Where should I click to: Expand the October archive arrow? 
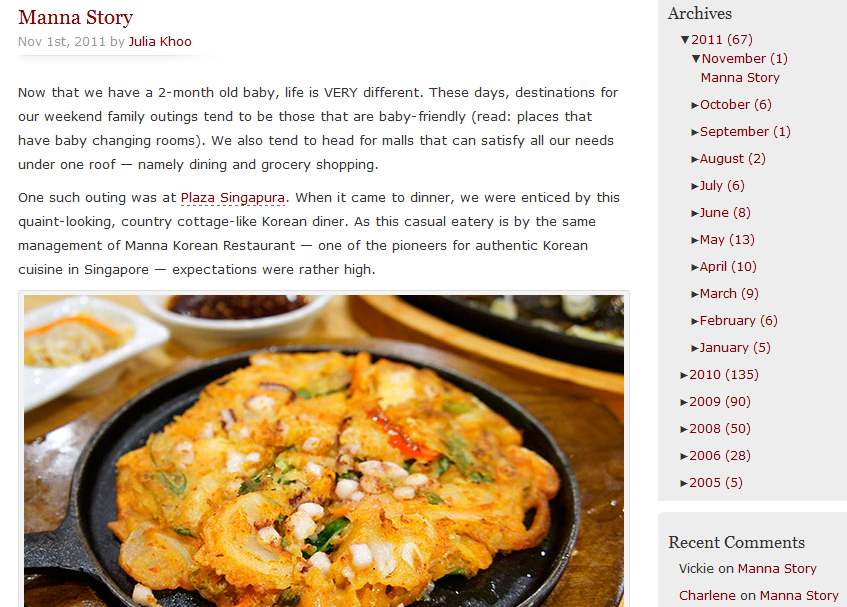click(695, 105)
